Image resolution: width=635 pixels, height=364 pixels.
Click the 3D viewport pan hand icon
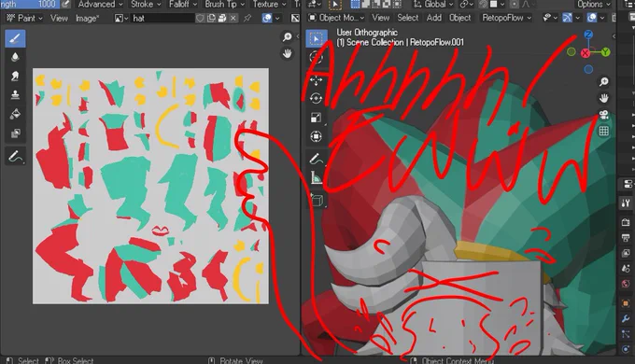(604, 98)
